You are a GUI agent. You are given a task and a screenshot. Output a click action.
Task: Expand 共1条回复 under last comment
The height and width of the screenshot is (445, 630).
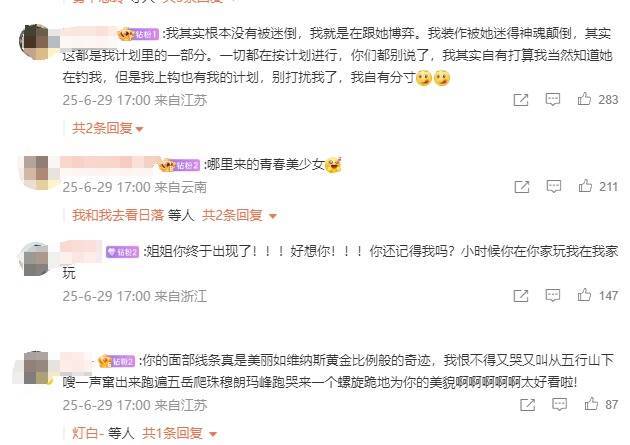[x=180, y=433]
